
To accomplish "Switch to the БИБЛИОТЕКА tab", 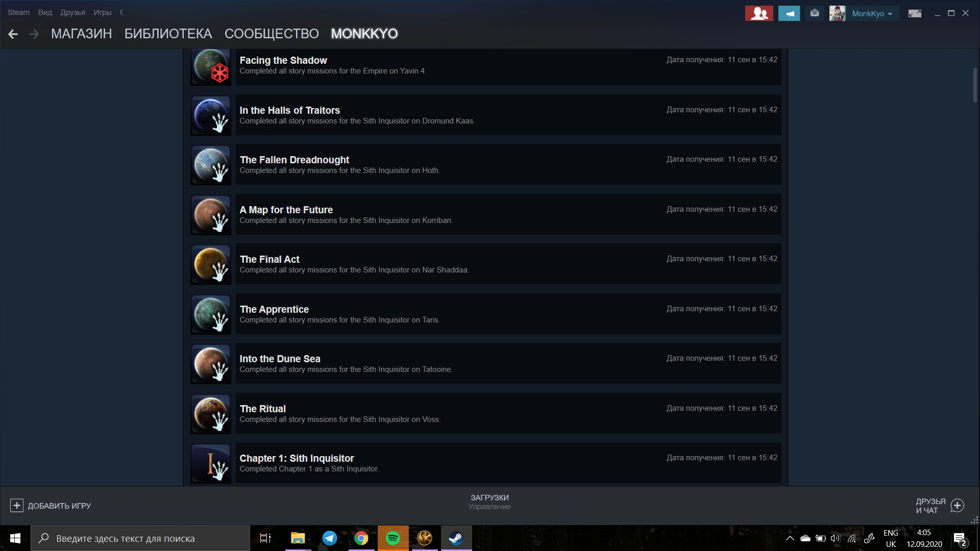I will (x=168, y=34).
